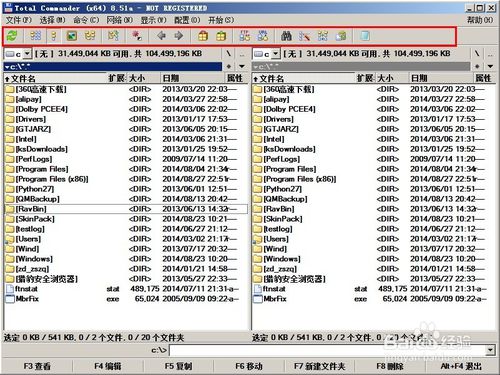Click the Copy names to clipboard icon
This screenshot has height=375, width=500.
point(341,36)
